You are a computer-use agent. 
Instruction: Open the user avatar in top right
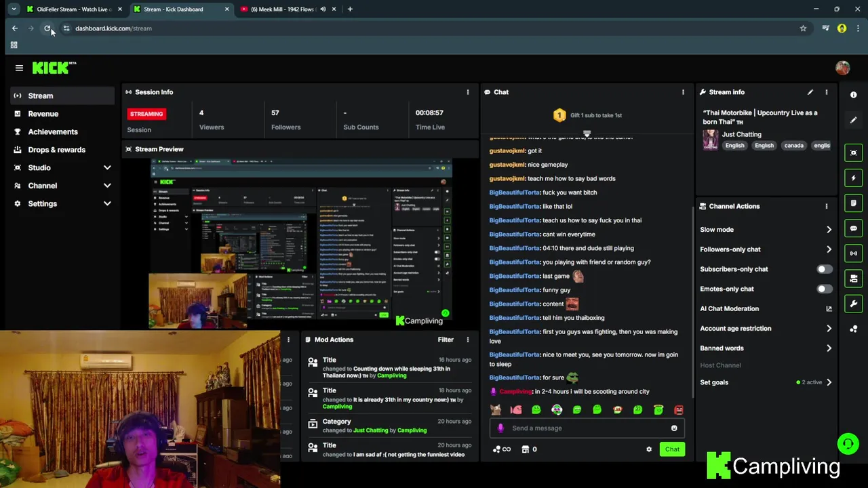pyautogui.click(x=842, y=68)
